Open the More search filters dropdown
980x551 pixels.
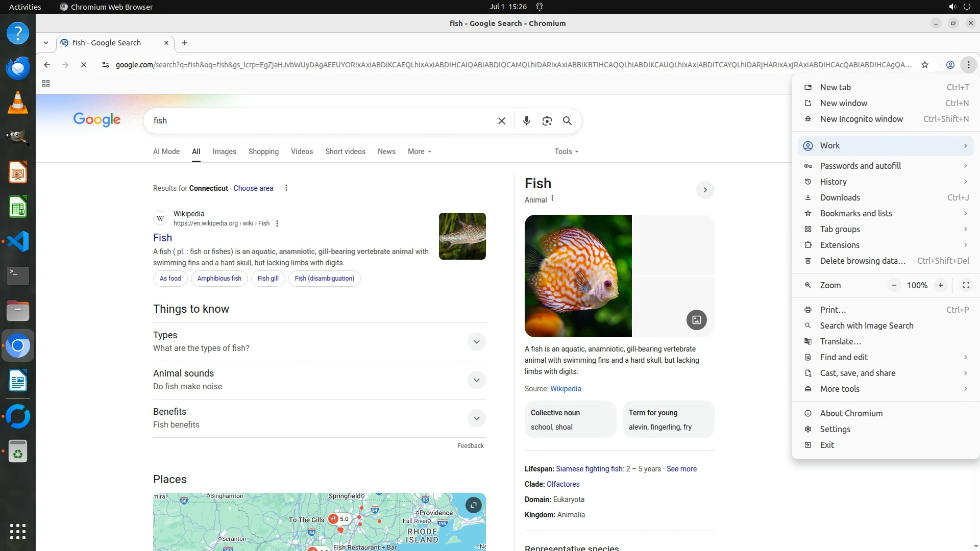tap(419, 152)
